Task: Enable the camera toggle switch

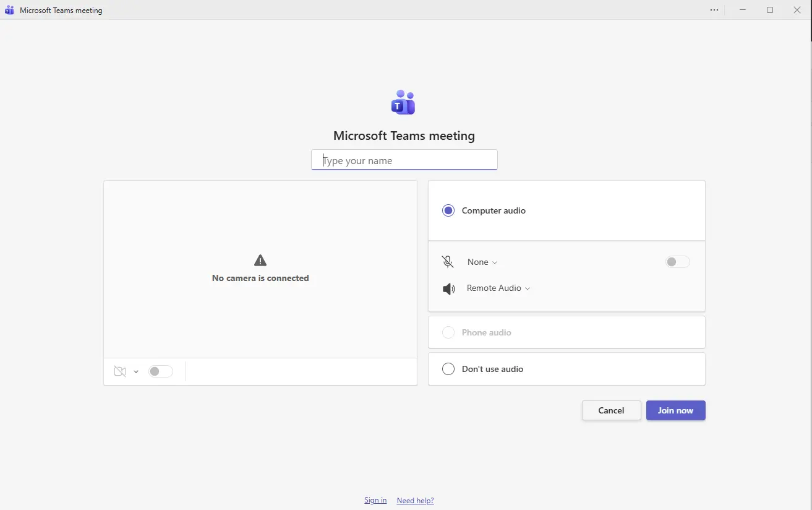Action: (160, 371)
